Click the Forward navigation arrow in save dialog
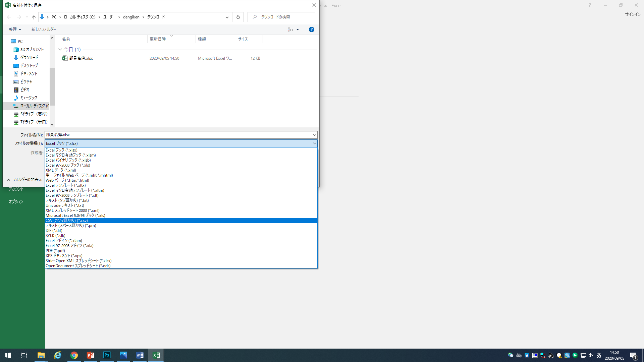Screen dimensions: 644x362 click(19, 17)
